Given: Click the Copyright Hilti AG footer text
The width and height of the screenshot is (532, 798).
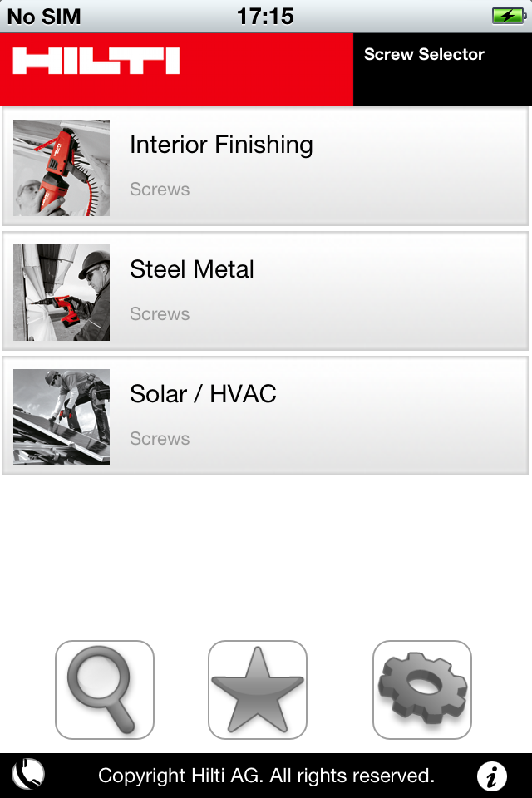Looking at the screenshot, I should point(266,776).
